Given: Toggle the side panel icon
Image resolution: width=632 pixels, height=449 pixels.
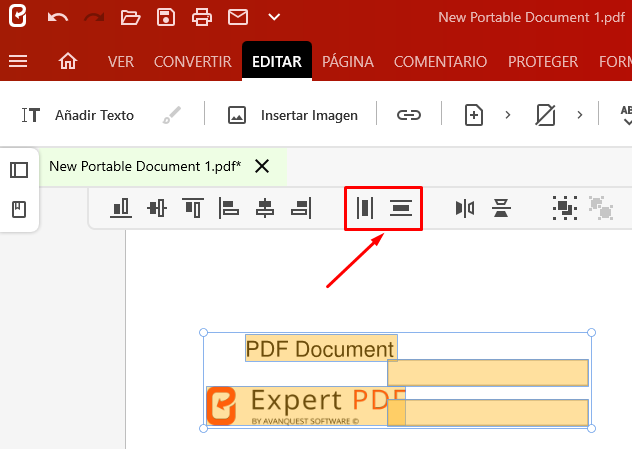Looking at the screenshot, I should point(19,170).
